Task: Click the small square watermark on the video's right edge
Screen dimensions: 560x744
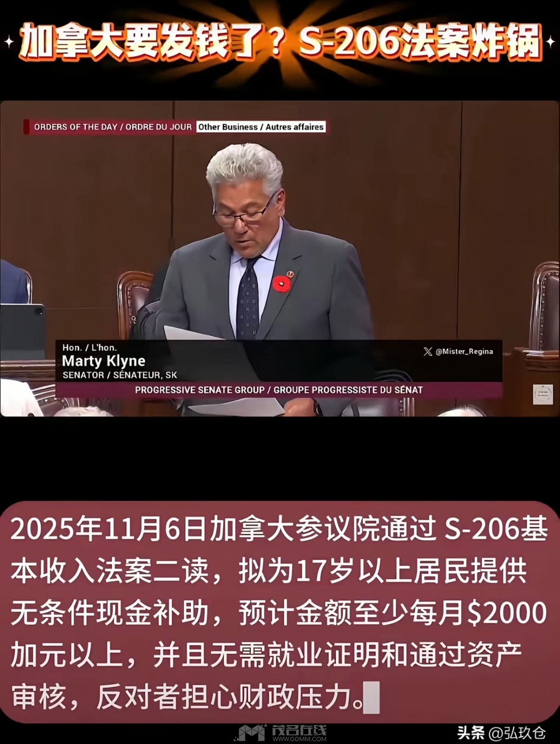Action: click(542, 395)
